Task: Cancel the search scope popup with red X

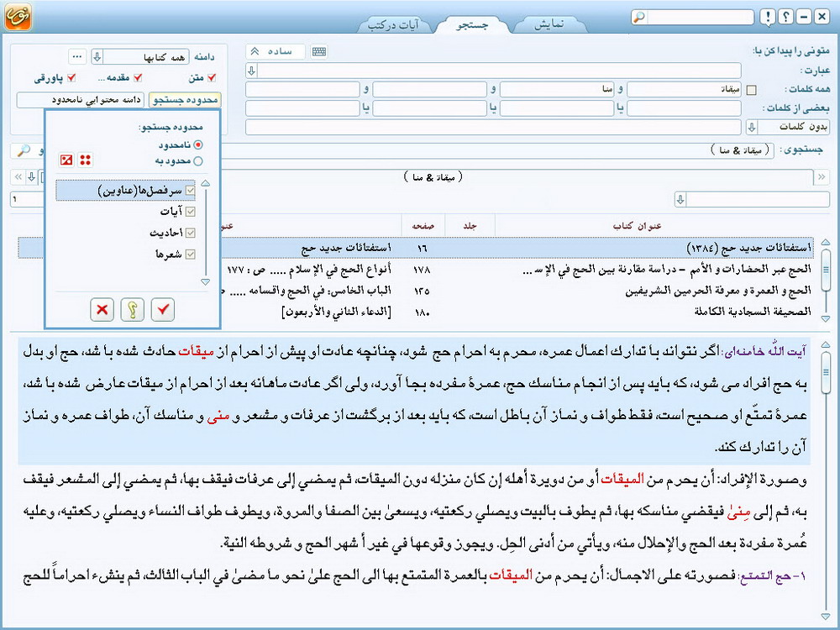Action: [102, 310]
